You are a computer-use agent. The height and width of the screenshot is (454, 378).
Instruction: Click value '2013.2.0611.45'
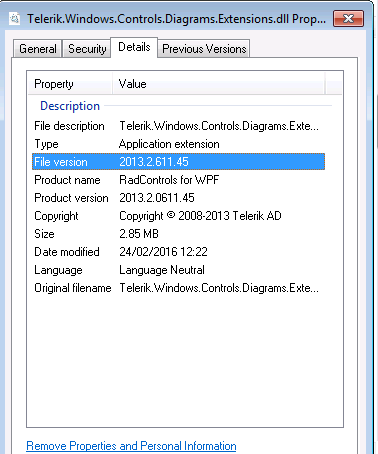[x=157, y=198]
